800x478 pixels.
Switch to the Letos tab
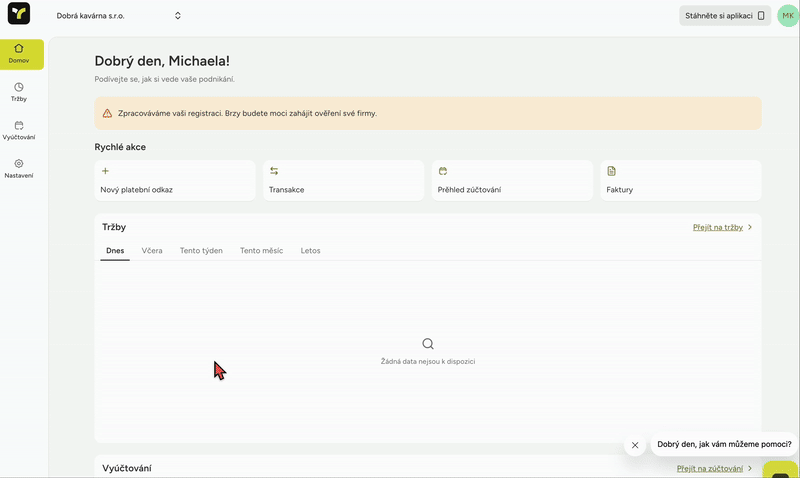pos(311,251)
